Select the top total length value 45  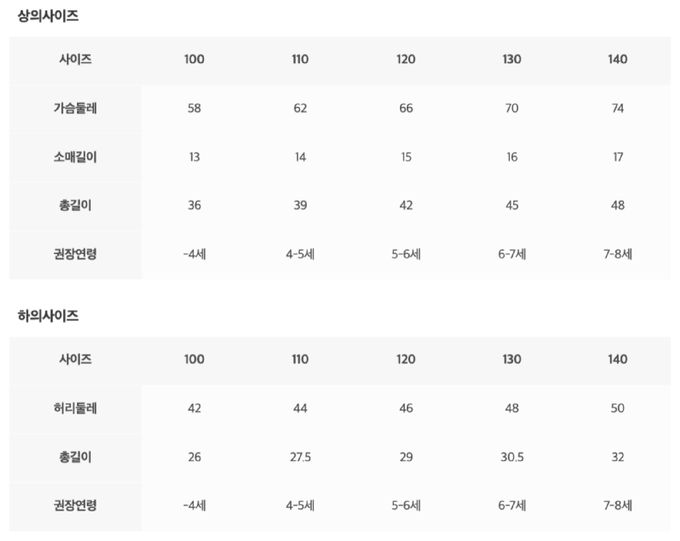[512, 205]
